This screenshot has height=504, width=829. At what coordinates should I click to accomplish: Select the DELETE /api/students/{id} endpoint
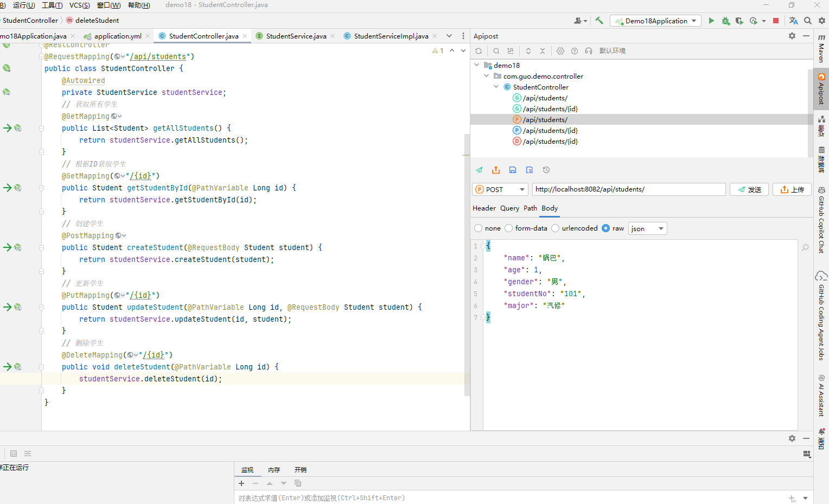click(x=550, y=142)
